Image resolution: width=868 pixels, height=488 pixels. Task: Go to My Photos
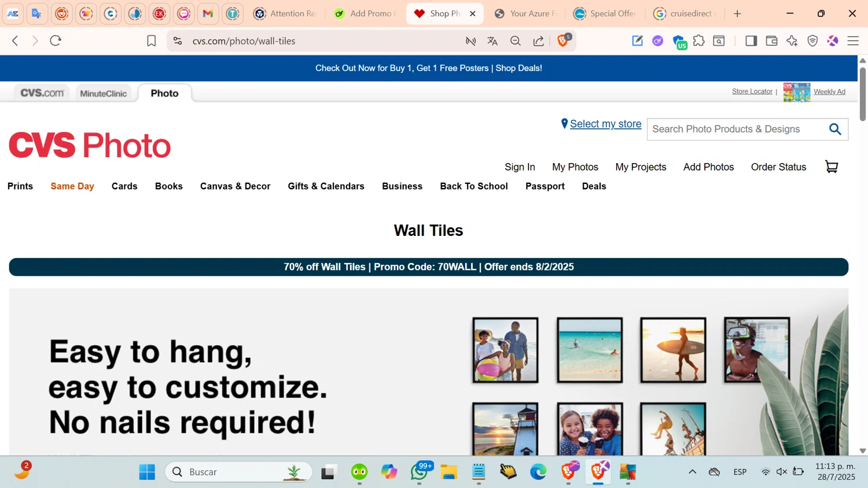click(575, 167)
